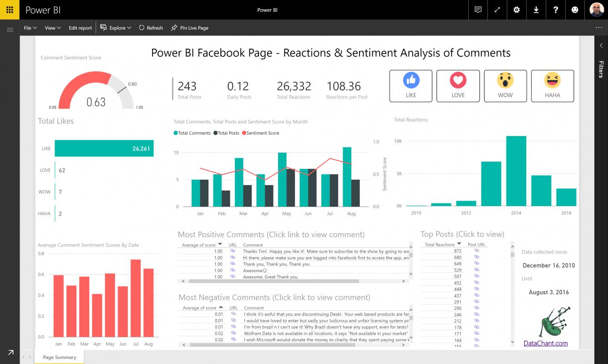The width and height of the screenshot is (608, 364).
Task: Open the Power BI home title
Action: coord(43,10)
